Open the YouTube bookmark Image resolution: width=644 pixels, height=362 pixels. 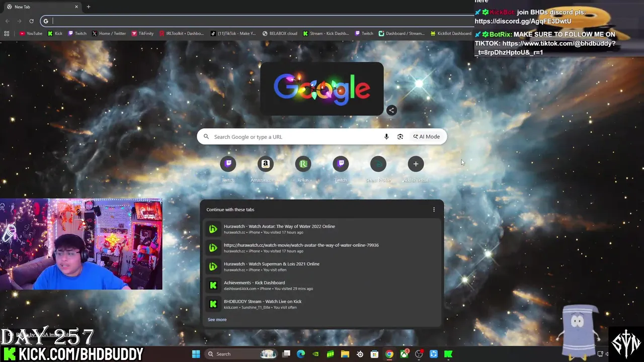[x=31, y=34]
